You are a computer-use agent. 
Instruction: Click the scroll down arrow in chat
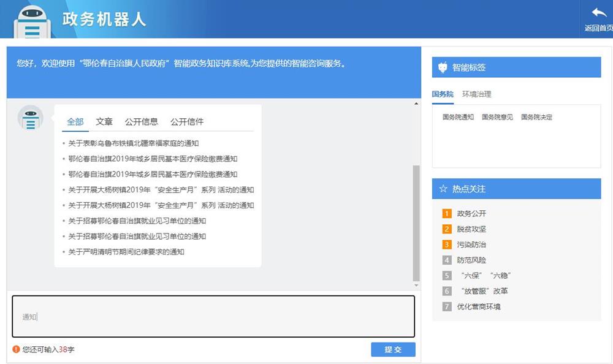[417, 286]
